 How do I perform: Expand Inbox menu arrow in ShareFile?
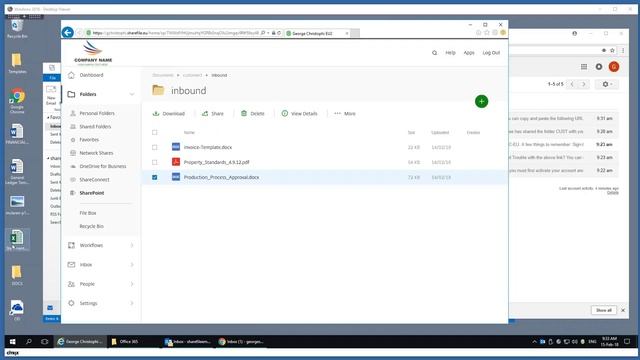[x=132, y=264]
